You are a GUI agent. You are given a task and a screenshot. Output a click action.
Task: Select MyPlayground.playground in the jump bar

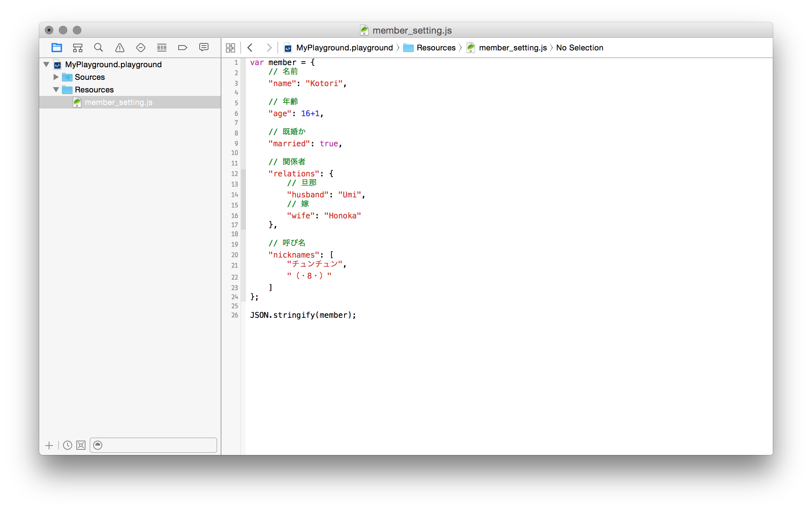[344, 47]
